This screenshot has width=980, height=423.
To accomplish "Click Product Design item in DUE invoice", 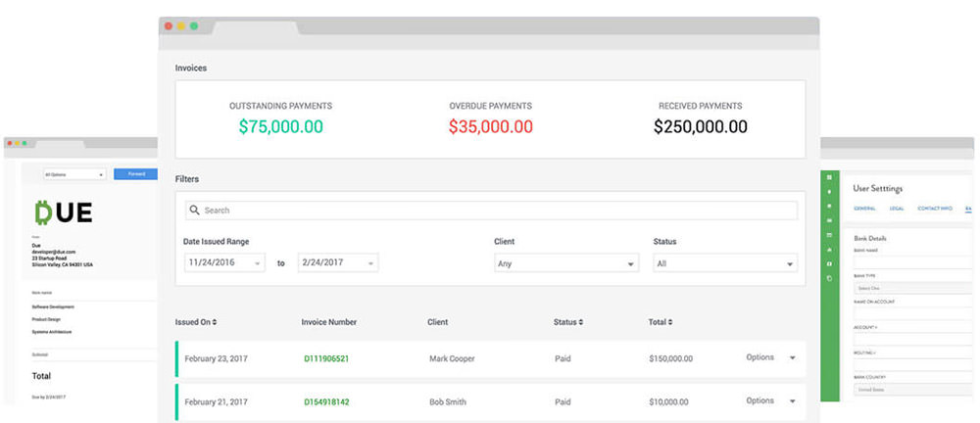I will coord(46,319).
